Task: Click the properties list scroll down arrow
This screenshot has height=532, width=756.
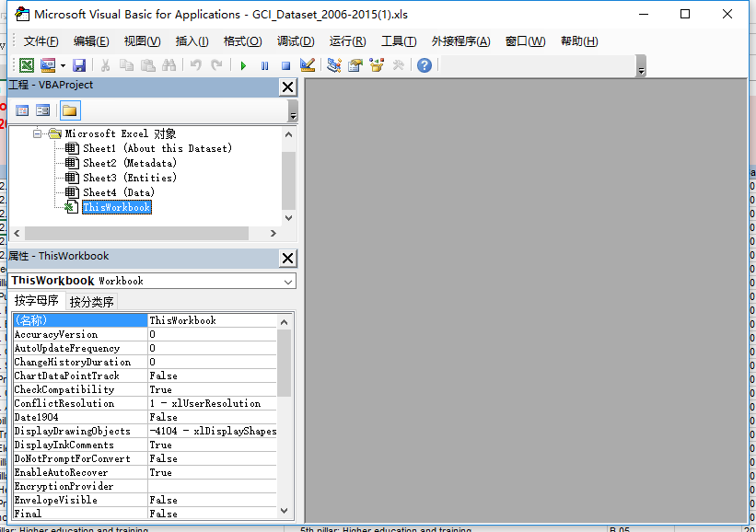Action: (x=284, y=511)
